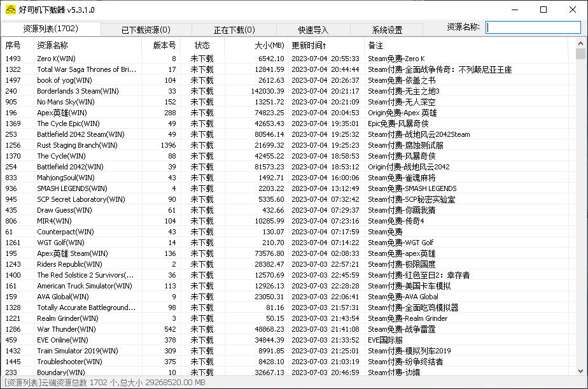Open the 快速导入 tab

[x=313, y=29]
